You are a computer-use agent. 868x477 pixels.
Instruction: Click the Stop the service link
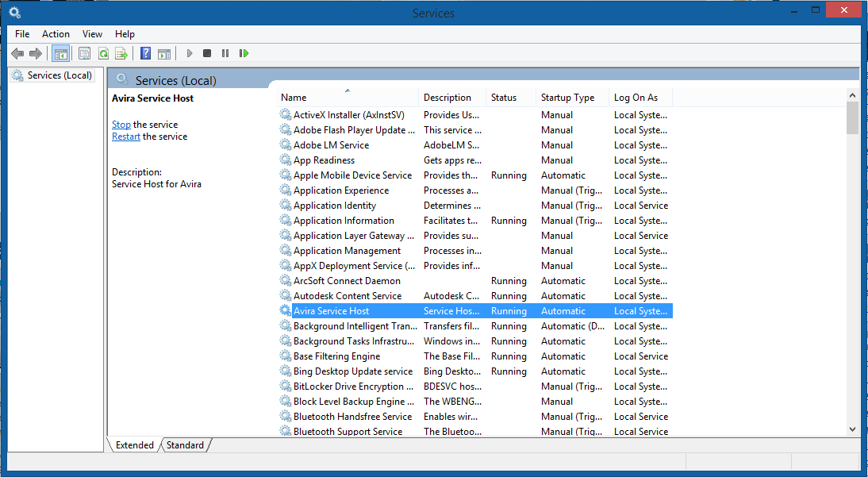[121, 125]
